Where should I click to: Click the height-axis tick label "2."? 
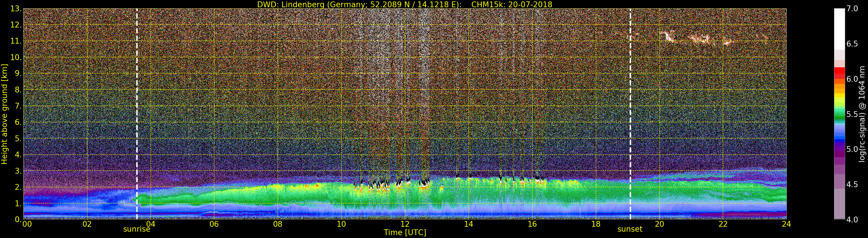pos(18,187)
